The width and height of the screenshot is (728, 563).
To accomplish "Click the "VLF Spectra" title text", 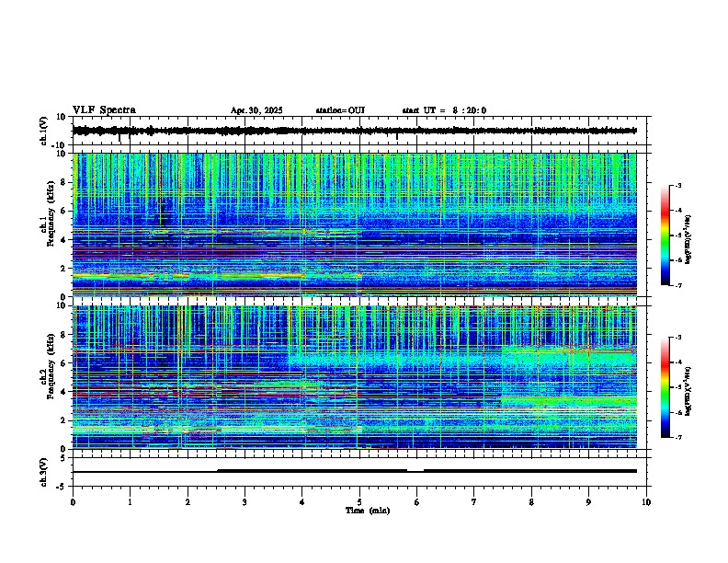I will (x=104, y=110).
